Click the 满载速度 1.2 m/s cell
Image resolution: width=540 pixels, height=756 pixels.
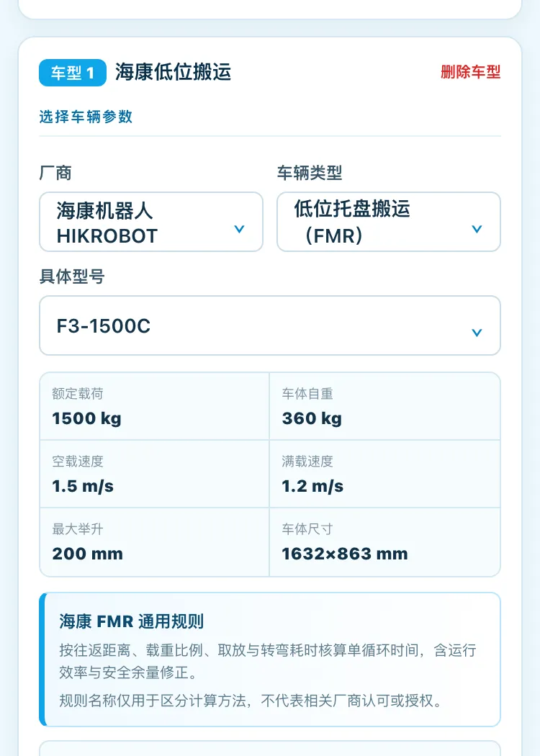(x=384, y=474)
